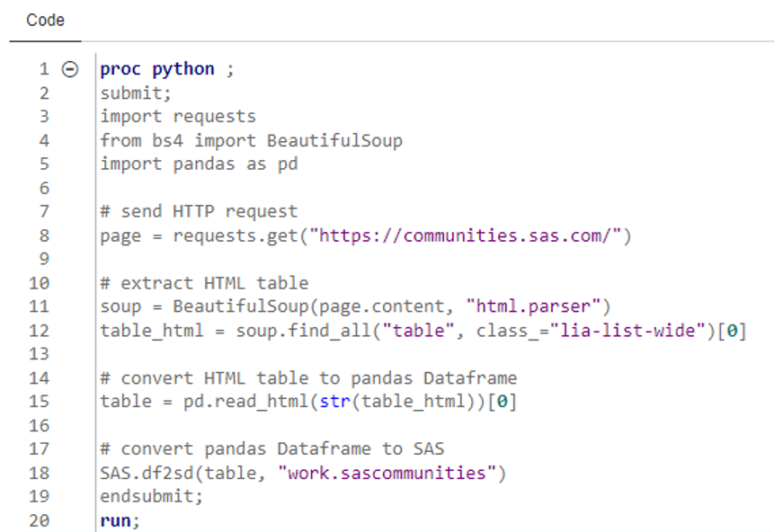The height and width of the screenshot is (532, 774).
Task: Click the "work.sascommunities" string
Action: 391,473
